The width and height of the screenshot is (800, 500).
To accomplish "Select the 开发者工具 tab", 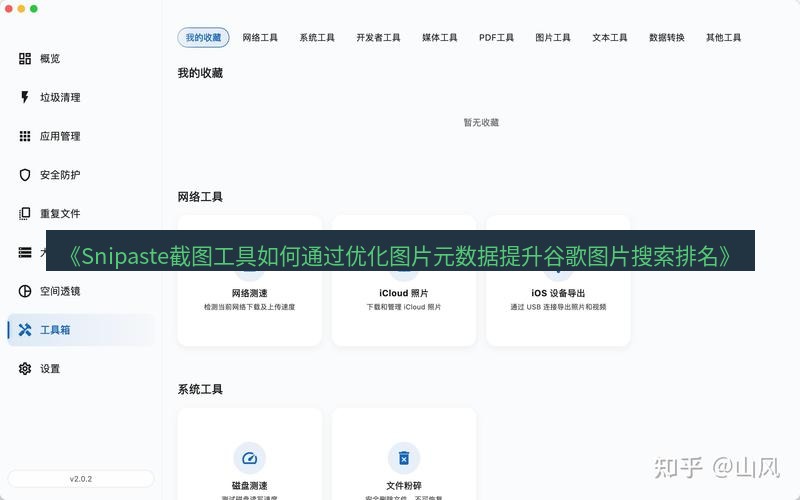I will click(378, 38).
